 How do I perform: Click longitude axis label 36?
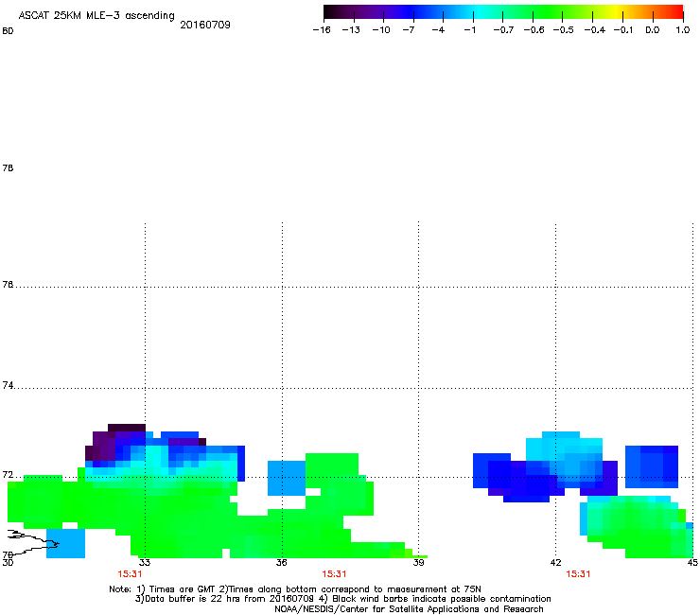pyautogui.click(x=281, y=562)
